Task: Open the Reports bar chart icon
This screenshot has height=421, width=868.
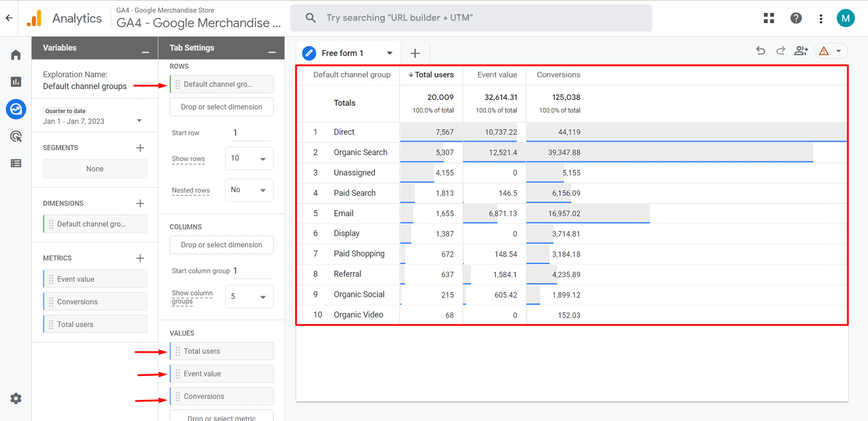Action: [x=16, y=82]
